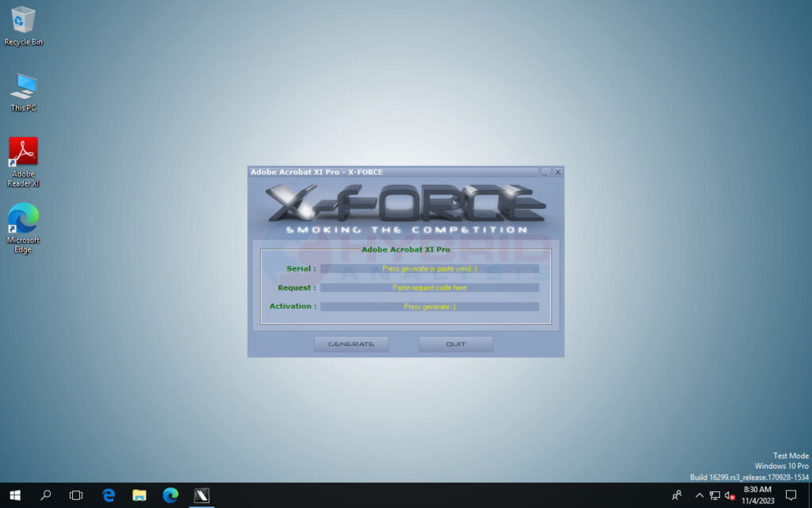Viewport: 812px width, 508px height.
Task: Open taskbar search
Action: coord(45,495)
